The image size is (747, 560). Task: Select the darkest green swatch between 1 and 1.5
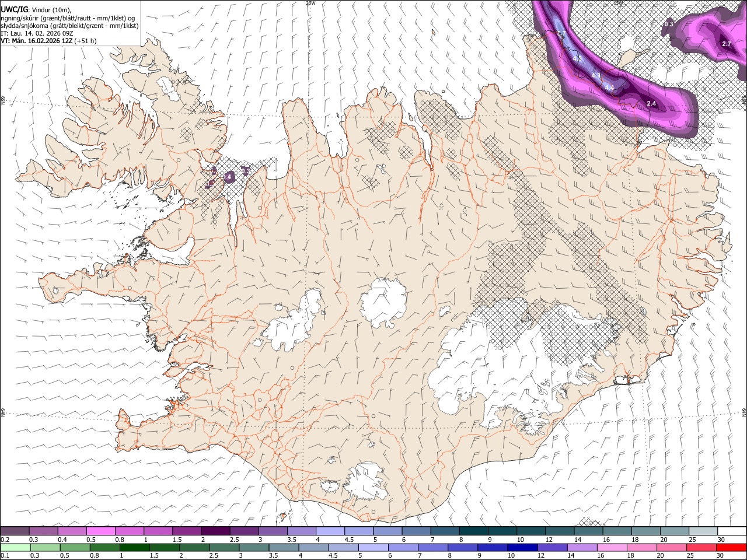[135, 547]
